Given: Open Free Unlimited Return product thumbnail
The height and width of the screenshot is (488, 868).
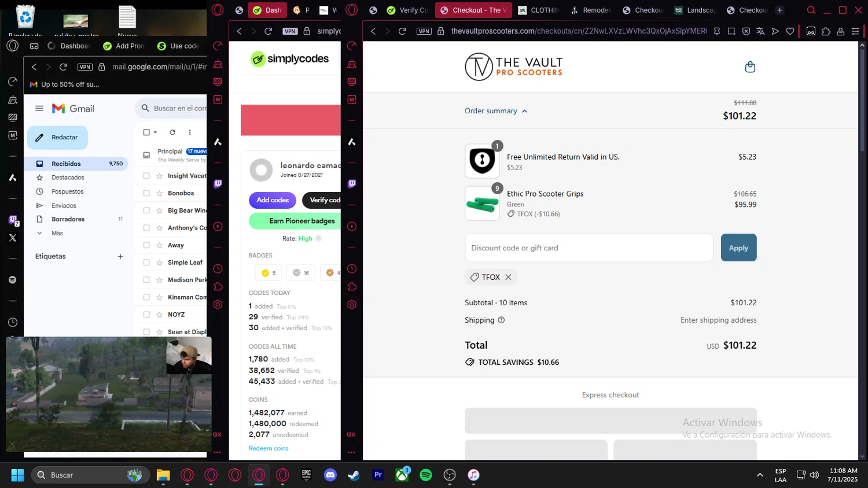Looking at the screenshot, I should pos(482,161).
